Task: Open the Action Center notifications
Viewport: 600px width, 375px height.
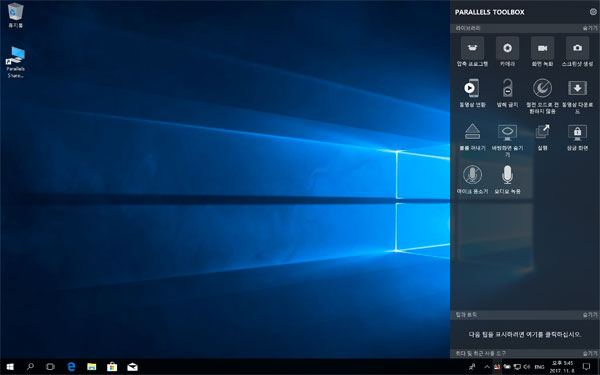Action: coord(586,367)
